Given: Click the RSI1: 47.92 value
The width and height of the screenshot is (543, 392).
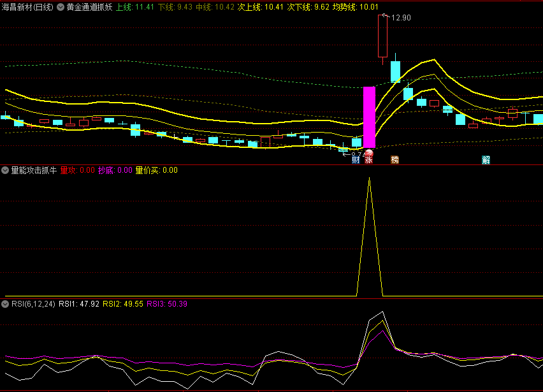Looking at the screenshot, I should [79, 304].
